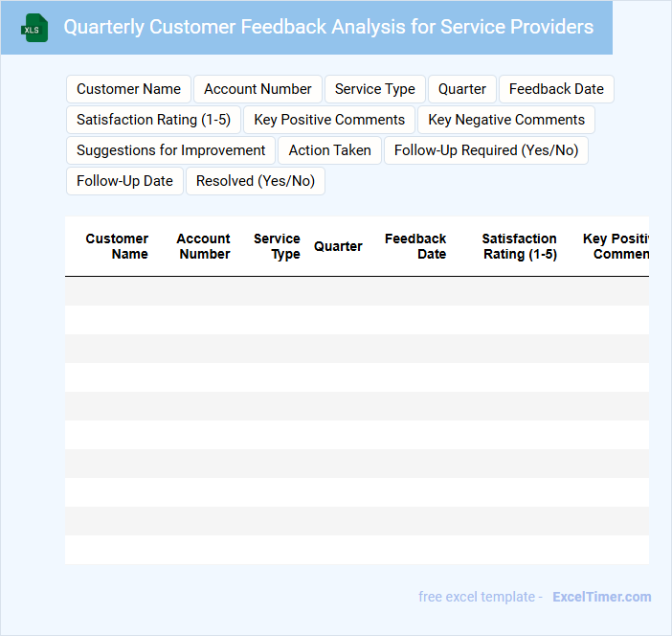This screenshot has width=672, height=636.
Task: Click the Follow-Up Date tag
Action: [124, 181]
